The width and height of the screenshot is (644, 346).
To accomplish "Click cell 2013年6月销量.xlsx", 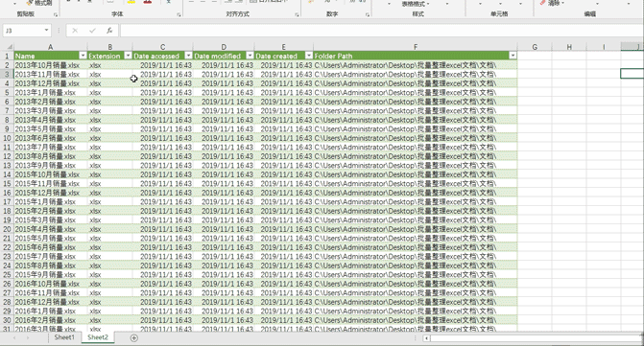I will tap(51, 138).
